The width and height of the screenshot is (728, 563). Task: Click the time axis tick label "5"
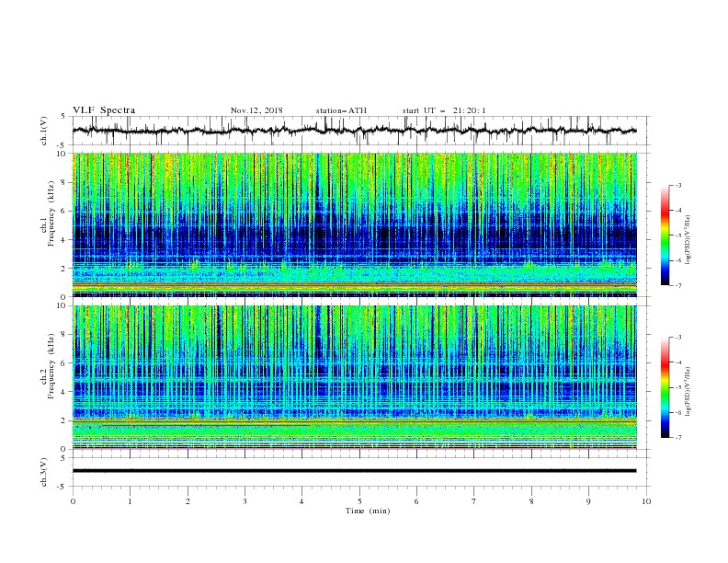click(x=359, y=501)
